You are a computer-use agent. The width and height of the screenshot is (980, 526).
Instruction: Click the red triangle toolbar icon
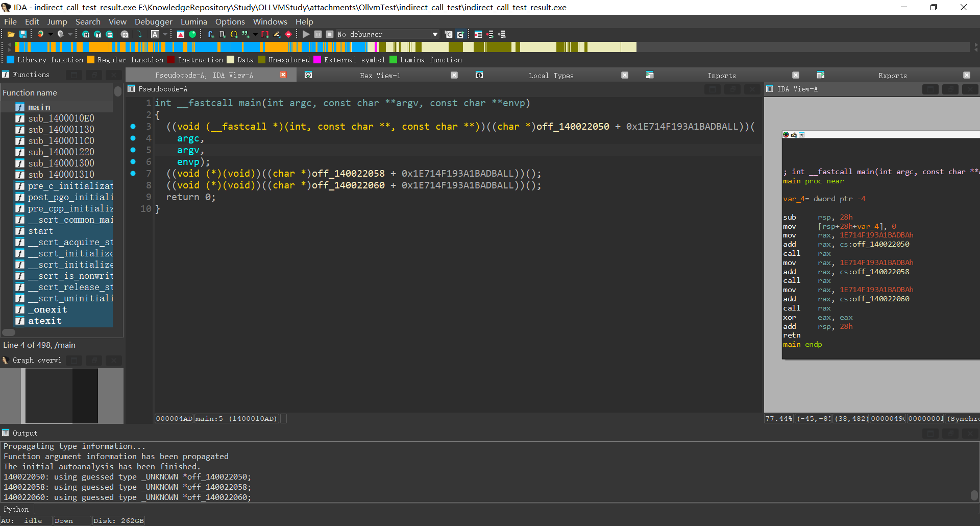180,34
